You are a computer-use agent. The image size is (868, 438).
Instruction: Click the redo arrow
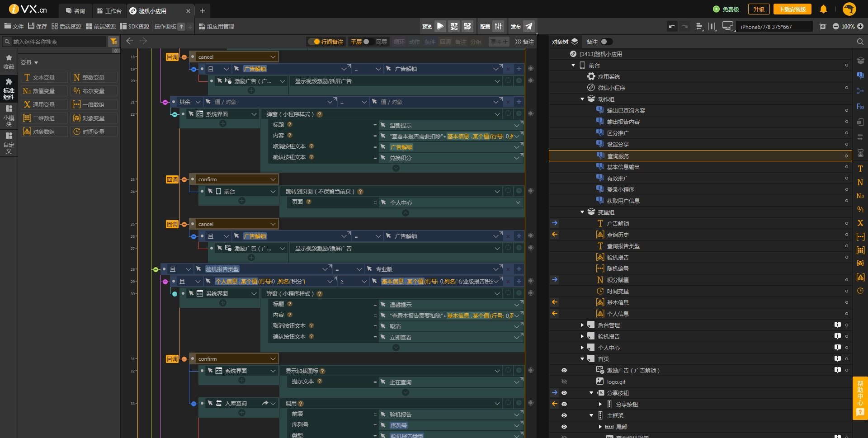[x=685, y=27]
